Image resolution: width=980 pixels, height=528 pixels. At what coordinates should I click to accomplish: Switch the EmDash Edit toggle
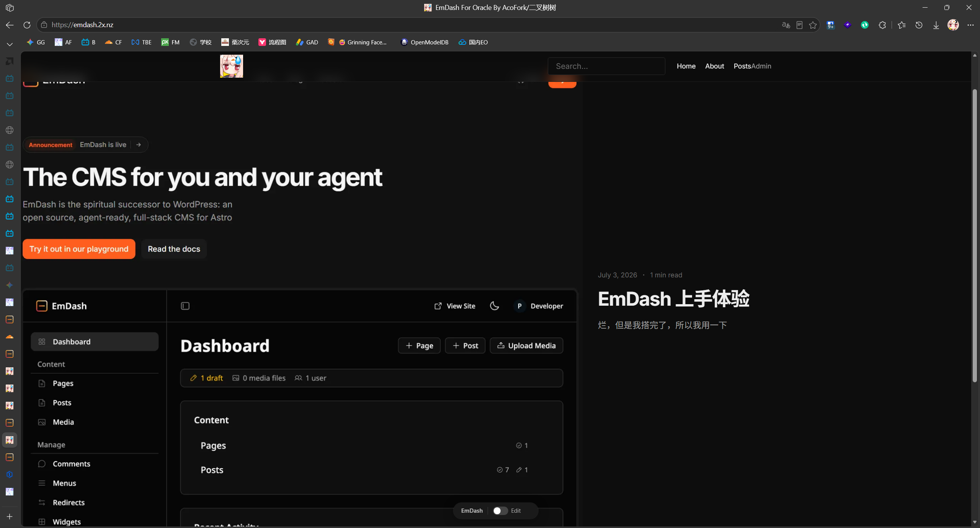500,511
